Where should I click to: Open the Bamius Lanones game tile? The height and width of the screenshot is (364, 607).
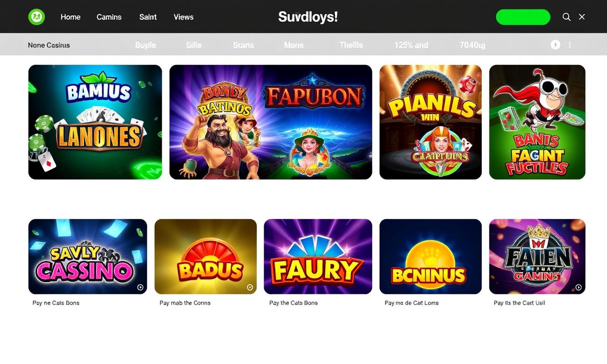95,122
